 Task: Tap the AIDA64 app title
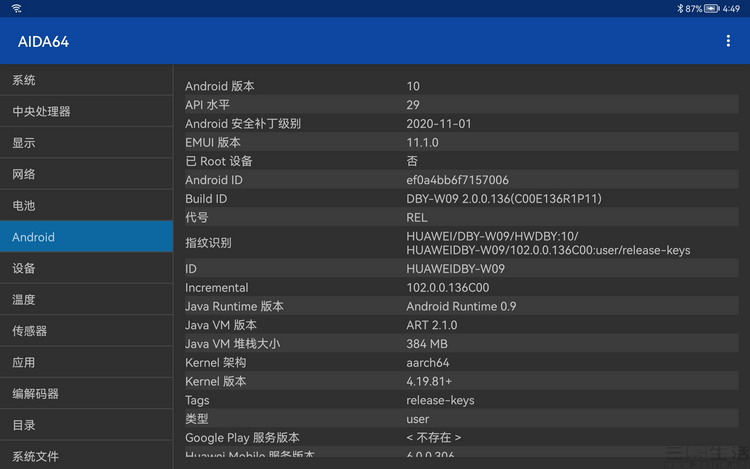tap(44, 42)
